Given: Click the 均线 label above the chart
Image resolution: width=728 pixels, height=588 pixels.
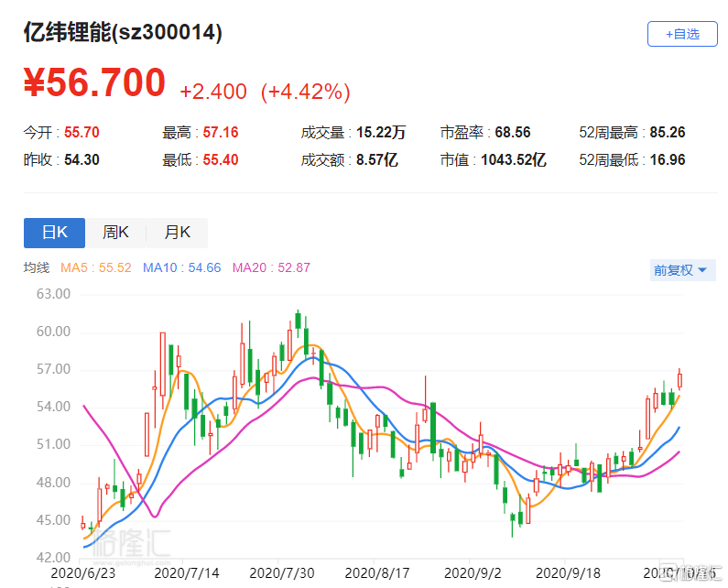Looking at the screenshot, I should pyautogui.click(x=37, y=268).
